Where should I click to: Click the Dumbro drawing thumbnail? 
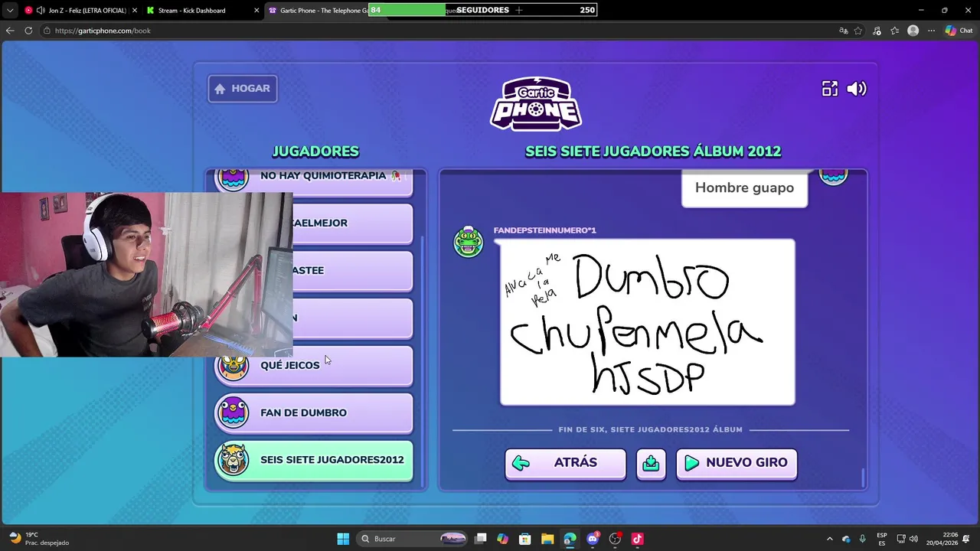coord(648,322)
